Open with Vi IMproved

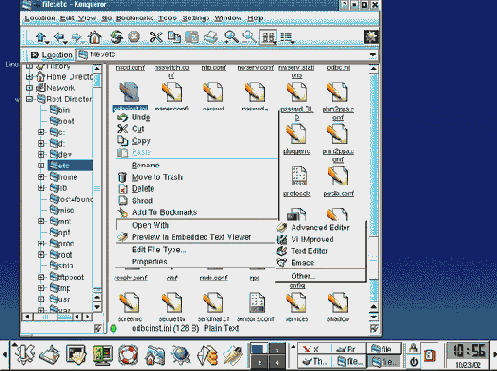click(x=320, y=239)
